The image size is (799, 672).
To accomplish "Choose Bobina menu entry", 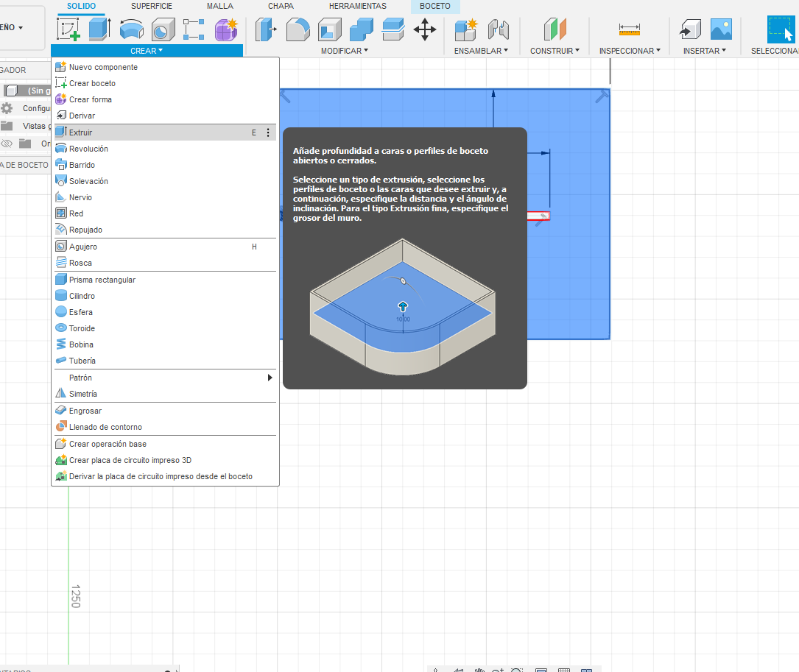I will coord(165,345).
